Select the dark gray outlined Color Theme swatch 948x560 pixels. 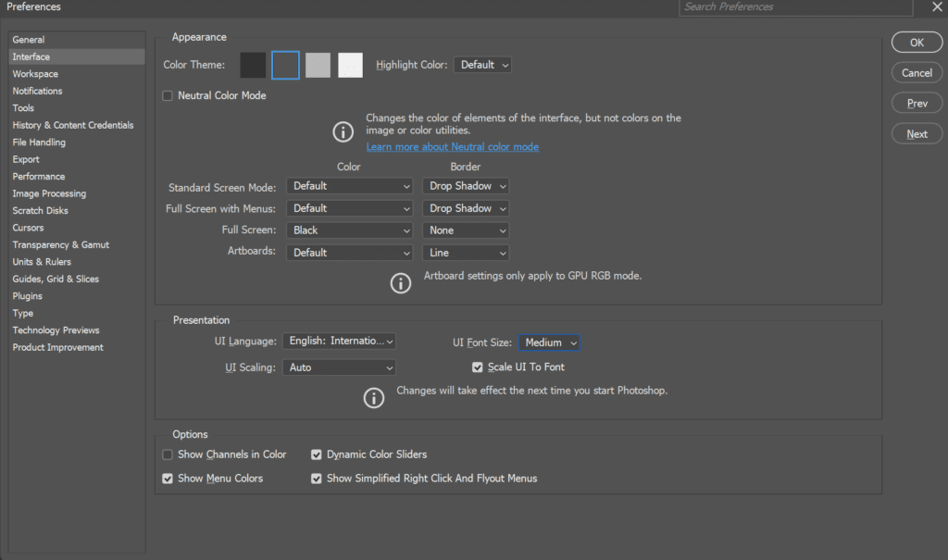coord(285,65)
